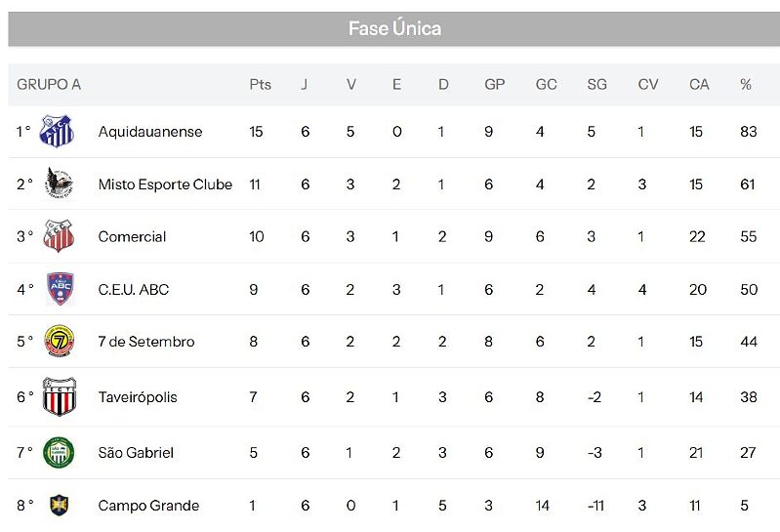Screen dimensions: 780x532
Task: Click the Aquidauanense club crest
Action: tap(57, 131)
